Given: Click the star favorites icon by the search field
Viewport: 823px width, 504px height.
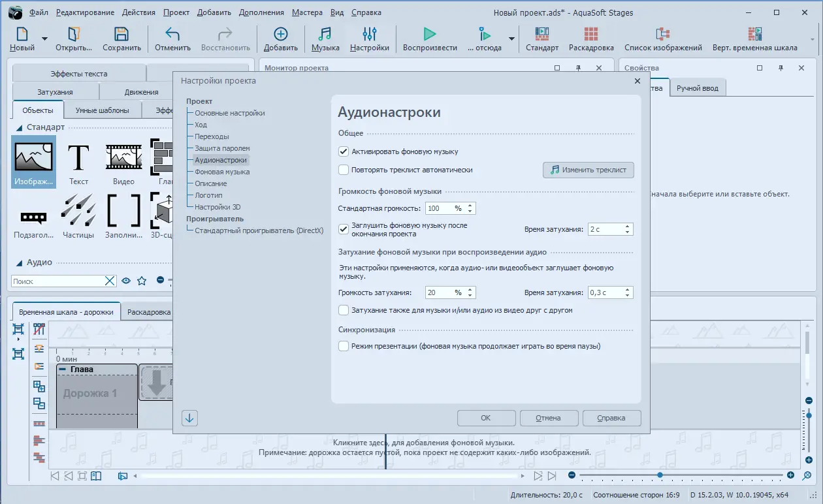Looking at the screenshot, I should pos(142,281).
